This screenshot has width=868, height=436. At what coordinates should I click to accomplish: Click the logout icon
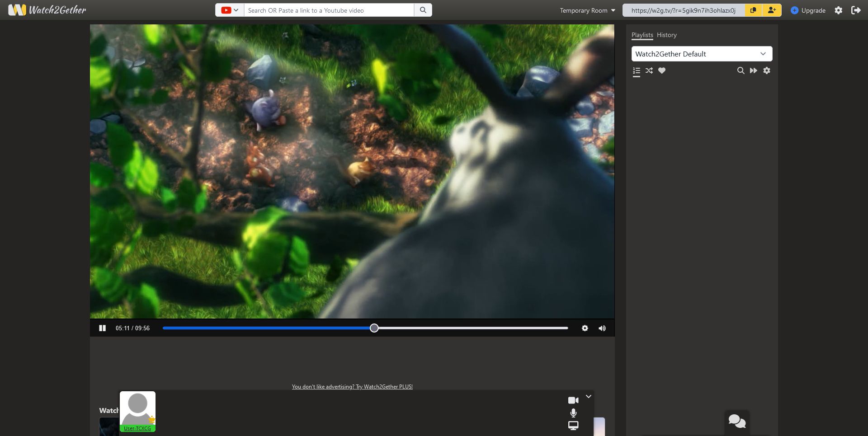tap(856, 10)
